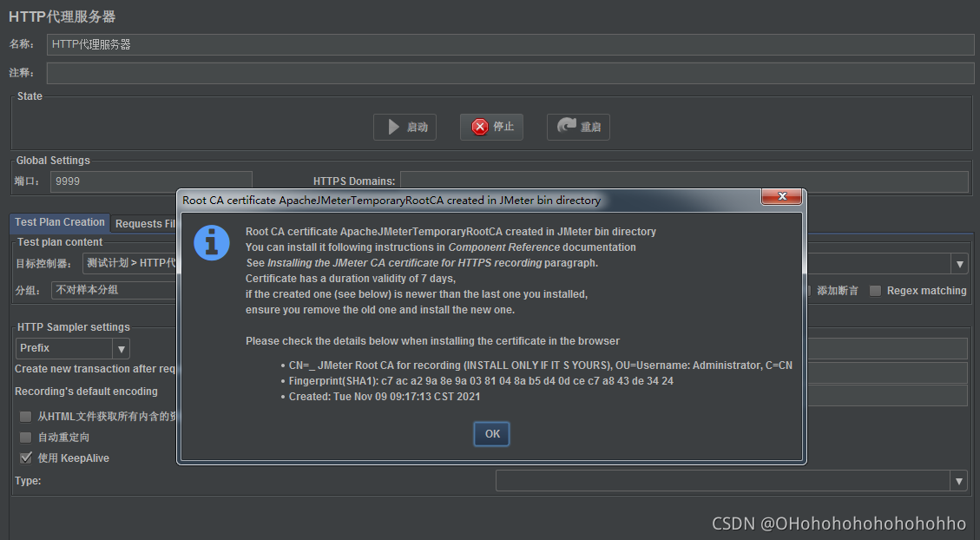Click the CN= JMeter Root CA detail line
Screen dimensions: 980x540
[540, 365]
